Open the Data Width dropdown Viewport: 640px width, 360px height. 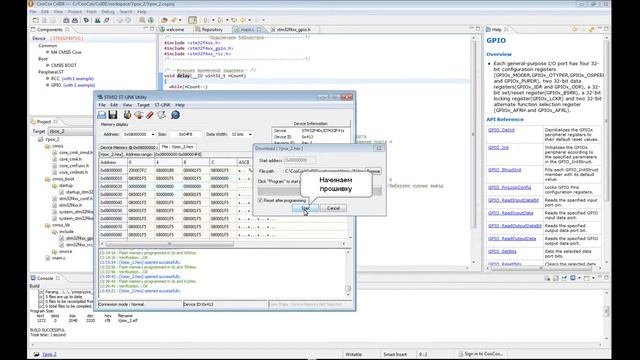click(x=250, y=134)
